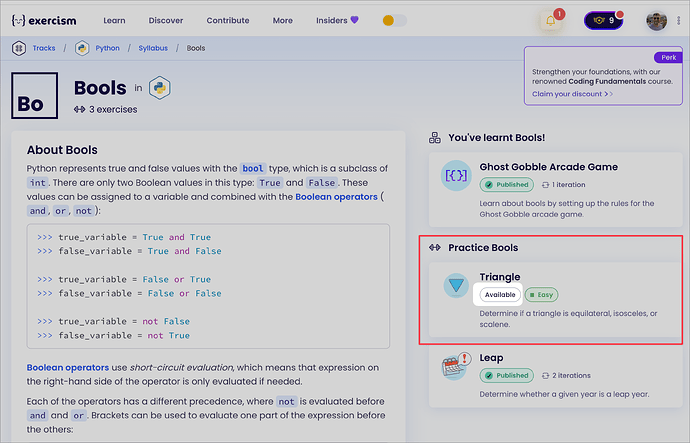Open the More menu

283,20
